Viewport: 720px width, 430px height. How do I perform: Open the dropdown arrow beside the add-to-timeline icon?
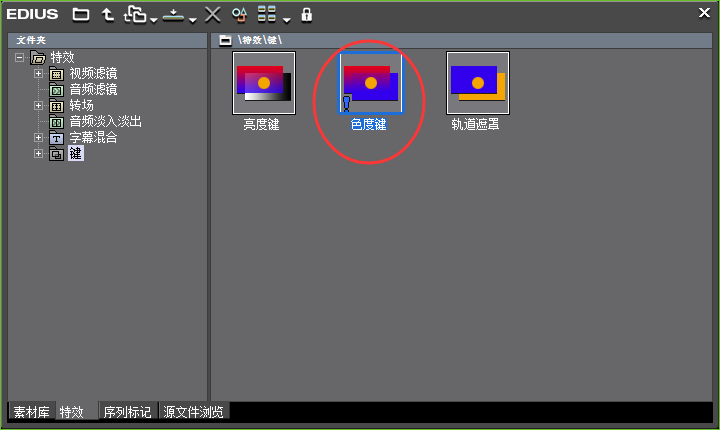tap(193, 20)
